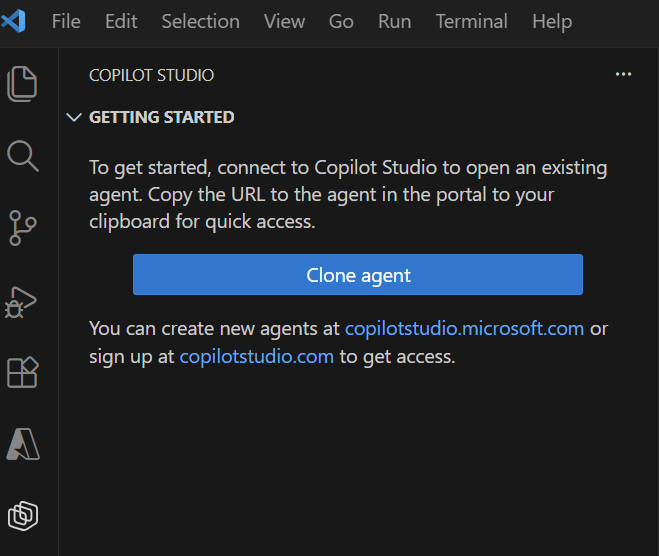The height and width of the screenshot is (556, 659).
Task: Open the Go menu
Action: pos(341,21)
